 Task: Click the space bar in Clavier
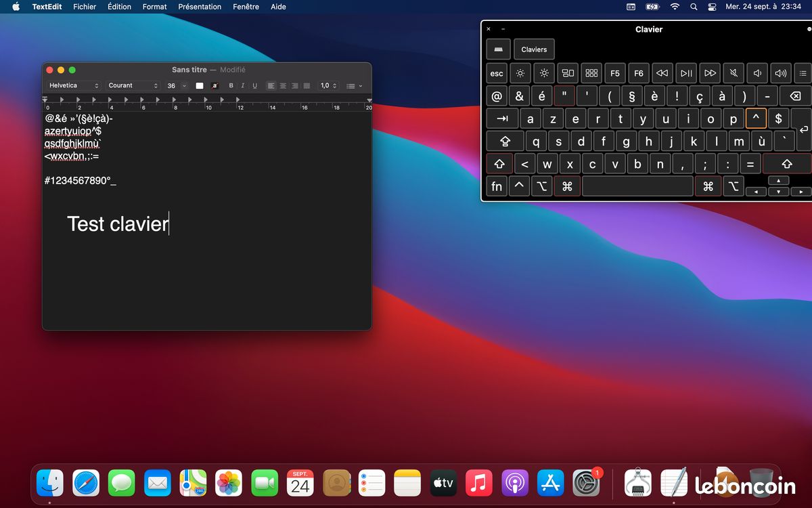[637, 186]
